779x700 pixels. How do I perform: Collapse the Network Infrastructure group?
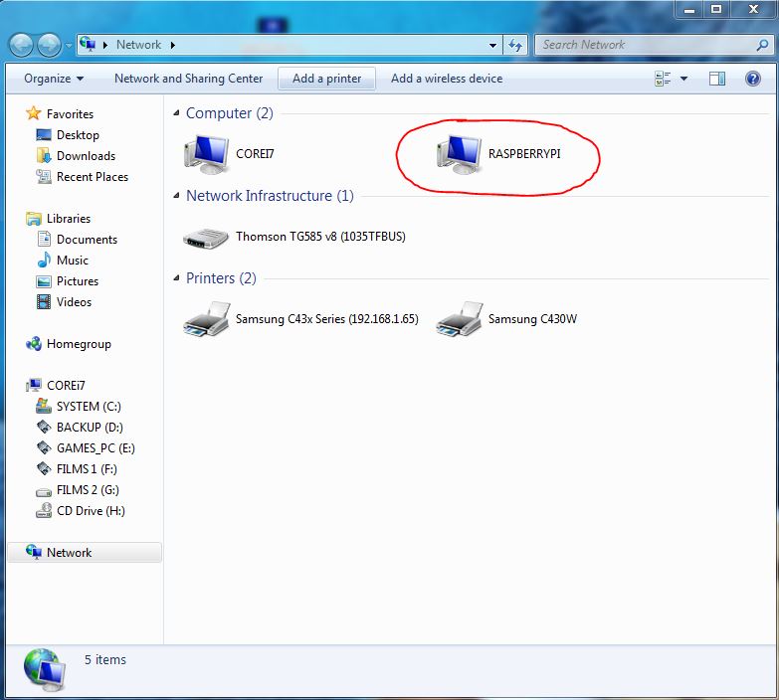click(176, 196)
